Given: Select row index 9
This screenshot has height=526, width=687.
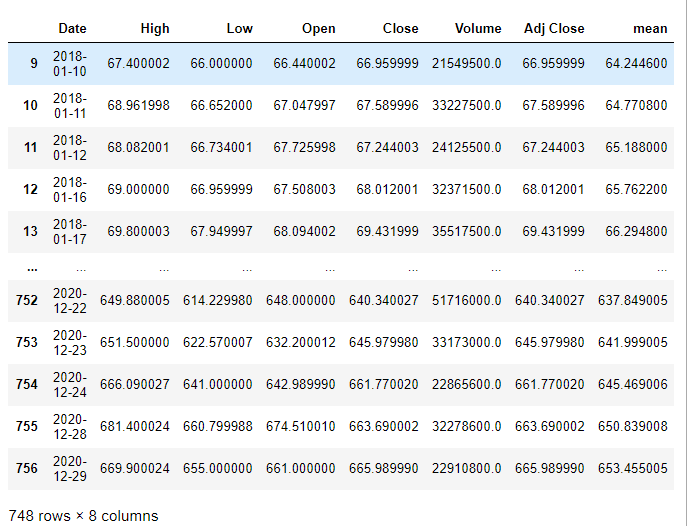Looking at the screenshot, I should coord(34,64).
